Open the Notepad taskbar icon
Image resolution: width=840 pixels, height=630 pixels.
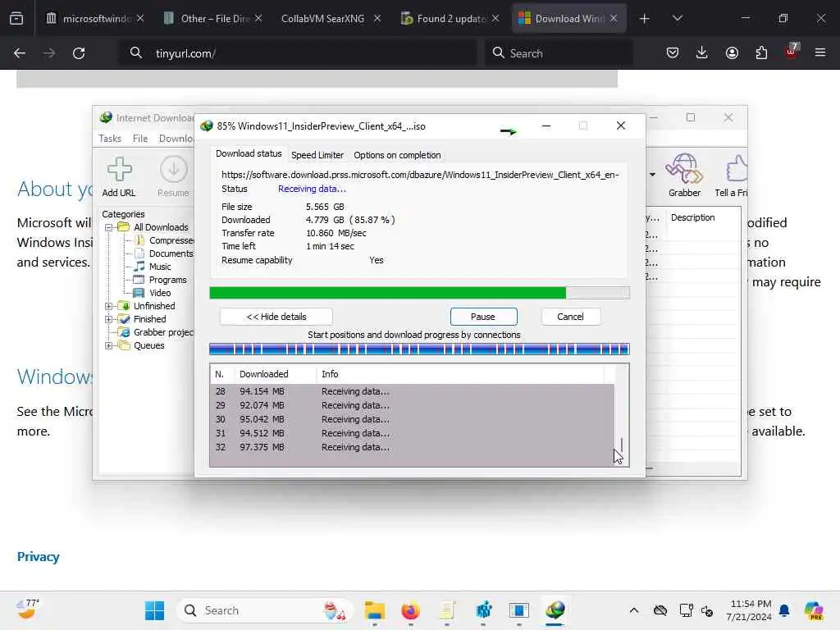447,610
